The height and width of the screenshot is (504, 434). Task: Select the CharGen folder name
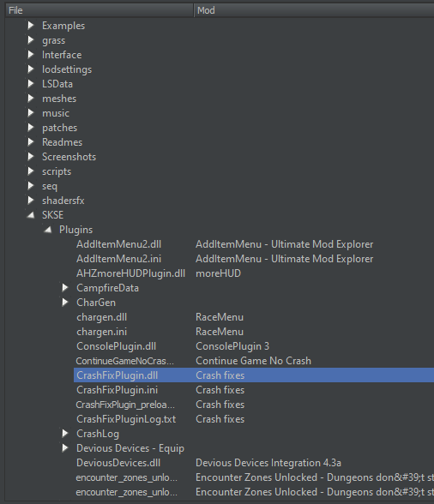pyautogui.click(x=96, y=303)
